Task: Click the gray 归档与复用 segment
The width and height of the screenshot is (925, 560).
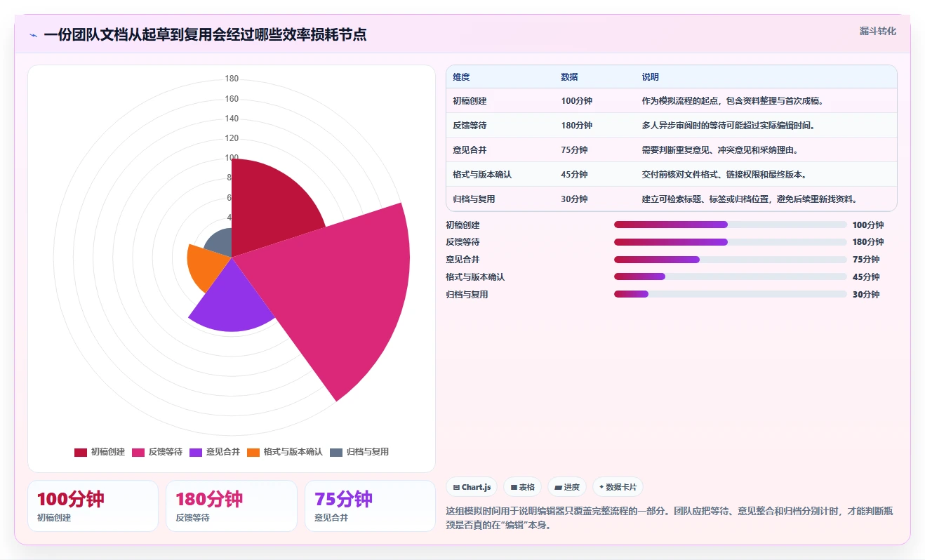Action: point(220,242)
